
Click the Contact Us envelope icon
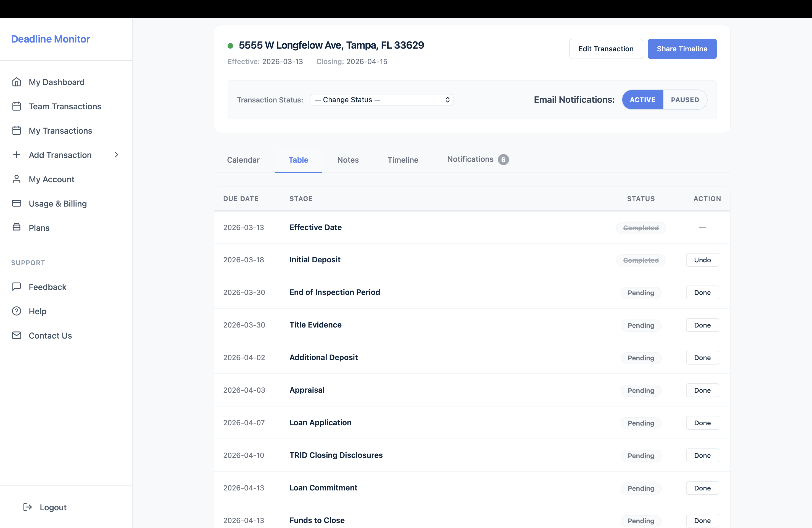16,335
